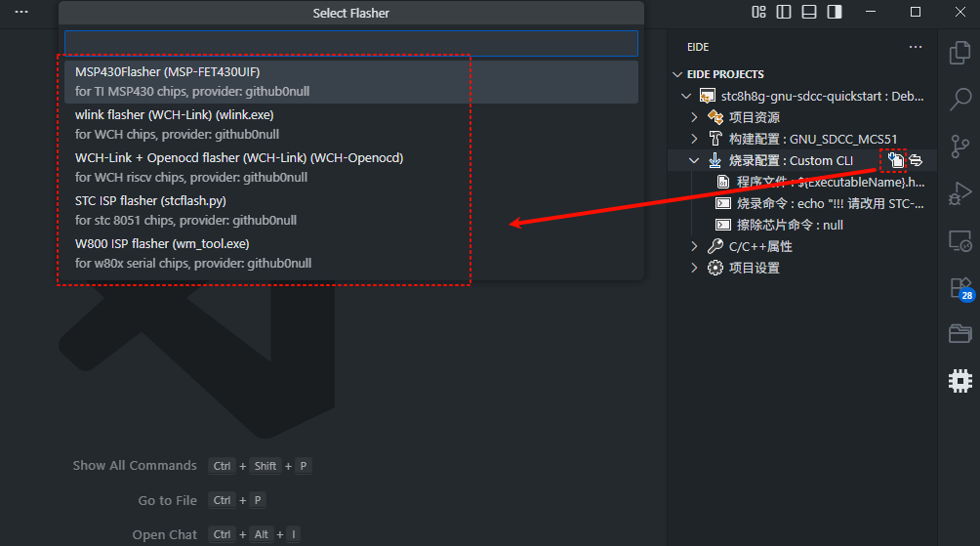Screen dimensions: 980x546
Task: Toggle the bottom panel layout icon
Action: (x=809, y=12)
